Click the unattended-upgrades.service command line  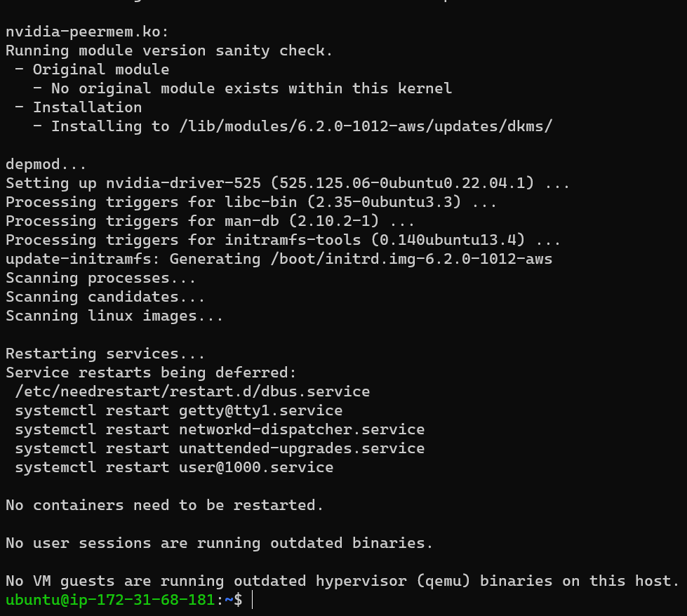(x=220, y=448)
